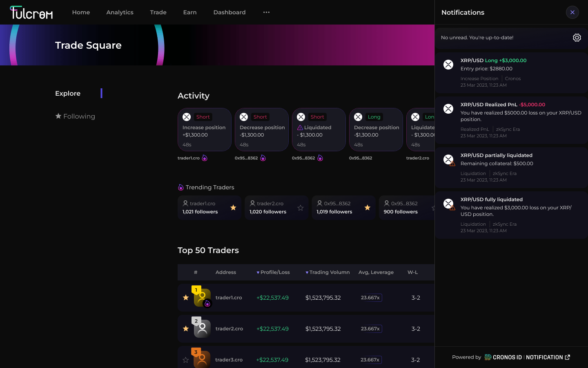Sort table by Trading Volumn column
The height and width of the screenshot is (368, 588).
coord(327,272)
